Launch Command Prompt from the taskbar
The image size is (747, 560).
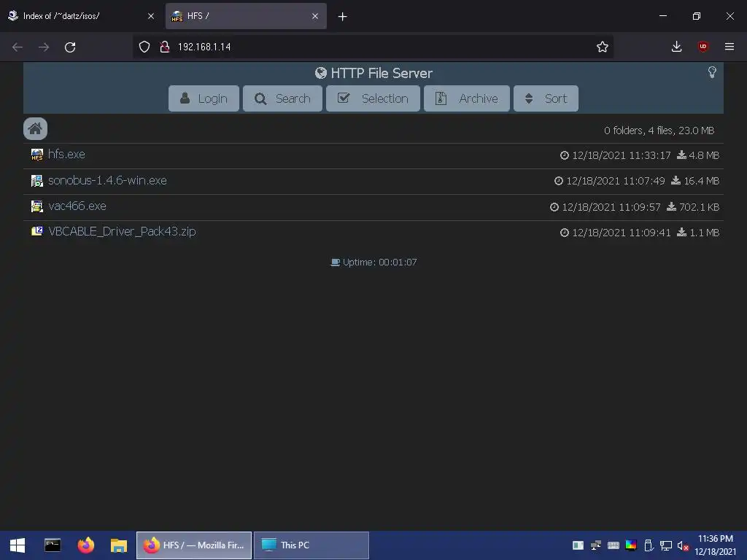(x=53, y=545)
